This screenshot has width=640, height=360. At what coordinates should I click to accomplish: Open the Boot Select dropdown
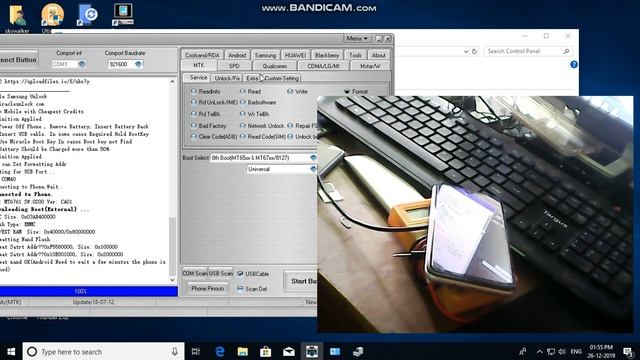point(313,158)
